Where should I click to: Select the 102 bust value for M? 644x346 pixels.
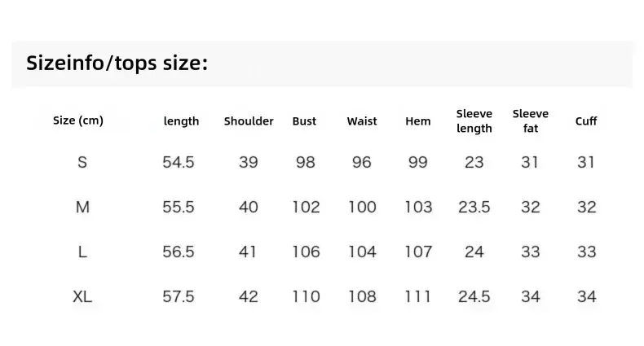[x=306, y=207]
